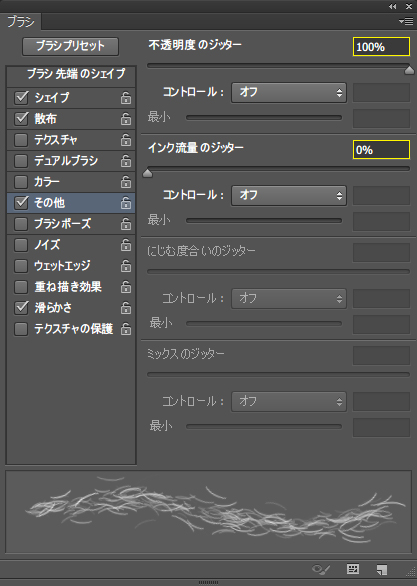Viewport: 417px width, 586px height.
Task: Click the lock icon beside 散布
Action: (126, 119)
